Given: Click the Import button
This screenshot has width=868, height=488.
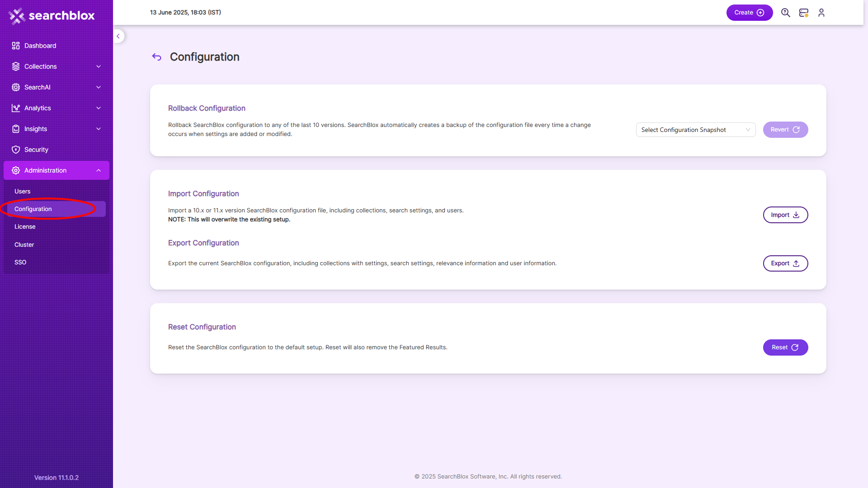Looking at the screenshot, I should tap(786, 215).
